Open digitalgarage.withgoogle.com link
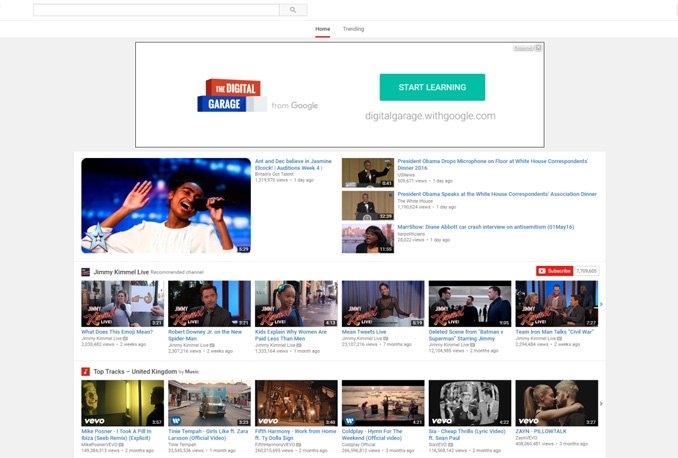The width and height of the screenshot is (678, 458). coord(430,116)
